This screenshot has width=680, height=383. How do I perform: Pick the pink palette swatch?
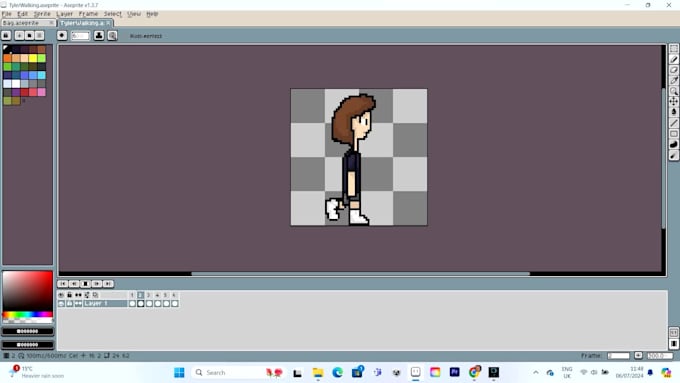42,92
